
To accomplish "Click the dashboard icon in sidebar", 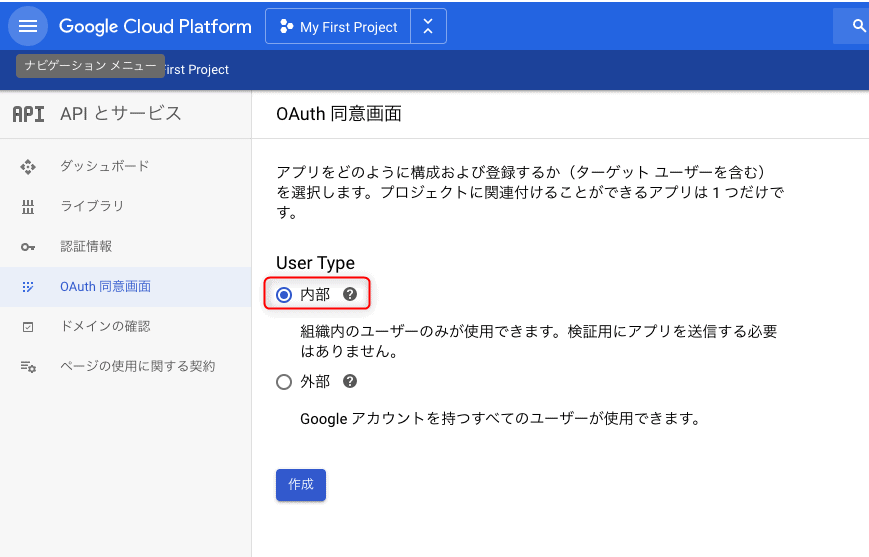I will pos(28,166).
